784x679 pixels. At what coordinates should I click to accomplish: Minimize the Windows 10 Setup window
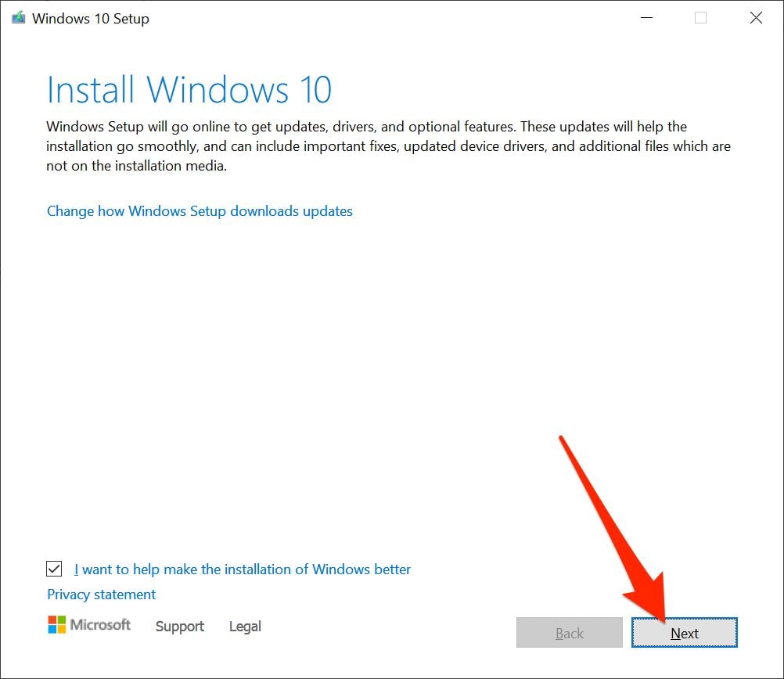click(646, 18)
